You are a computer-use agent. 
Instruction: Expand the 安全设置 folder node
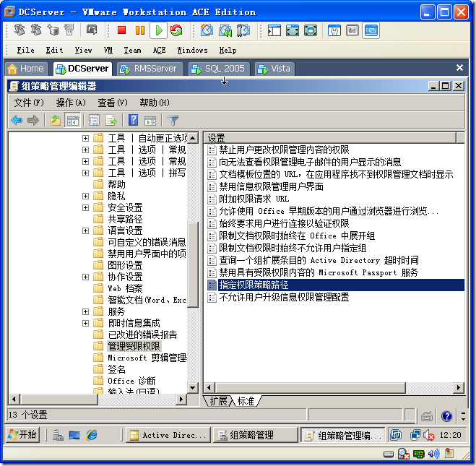pyautogui.click(x=86, y=207)
